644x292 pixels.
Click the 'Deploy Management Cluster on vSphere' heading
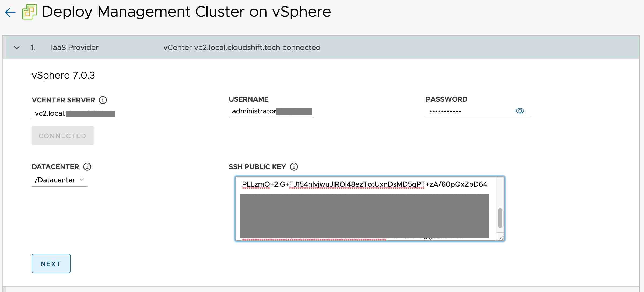pos(187,12)
